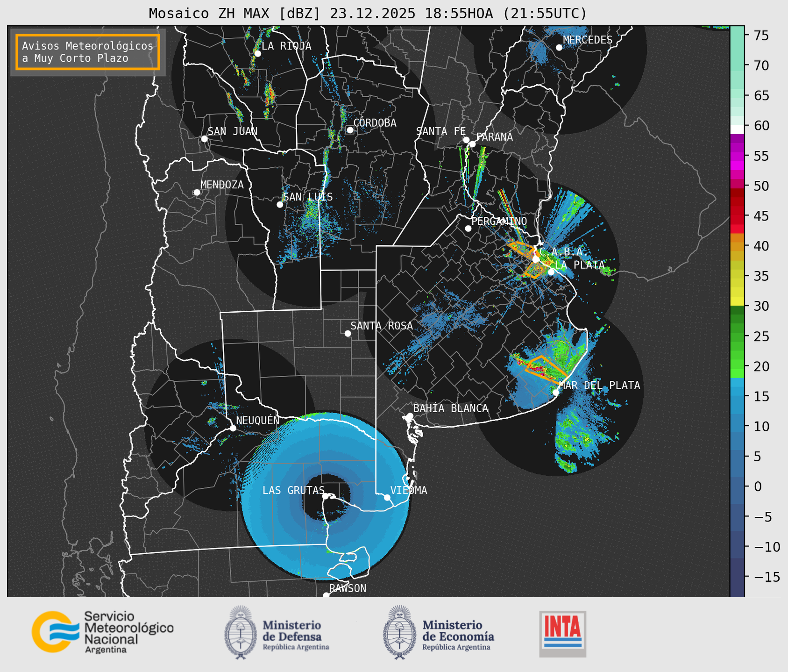This screenshot has height=672, width=788.
Task: Click the Ministerio de Economía emblem
Action: (400, 632)
